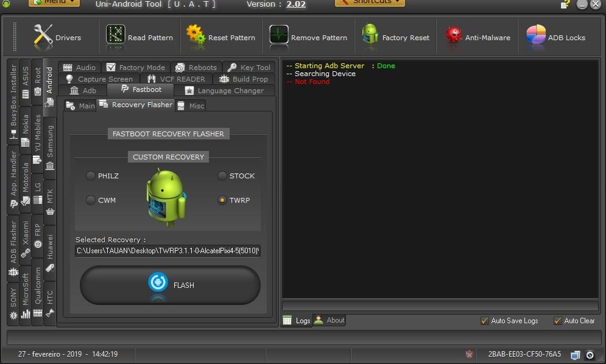The height and width of the screenshot is (364, 606).
Task: Select the App. Handler vertical tab
Action: [13, 180]
